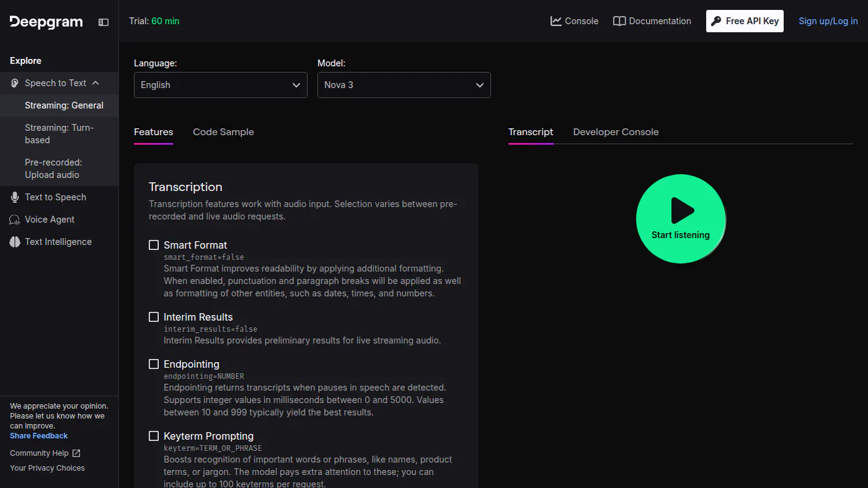Toggle the Endpointing checkbox
This screenshot has height=488, width=868.
(154, 364)
